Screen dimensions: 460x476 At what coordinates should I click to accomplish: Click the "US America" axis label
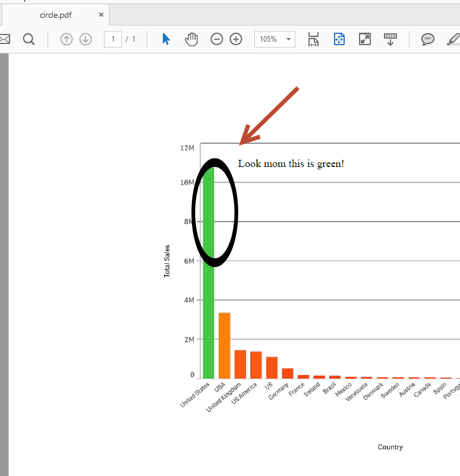tap(244, 393)
